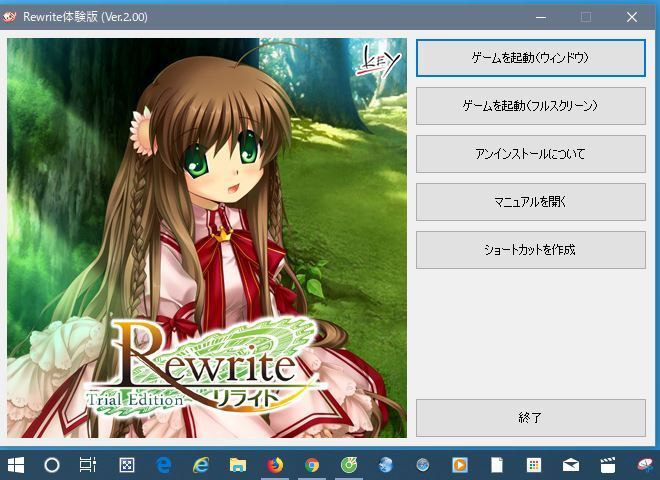Launch game in fullscreen (フルスクリーン)
The width and height of the screenshot is (660, 480).
(531, 106)
